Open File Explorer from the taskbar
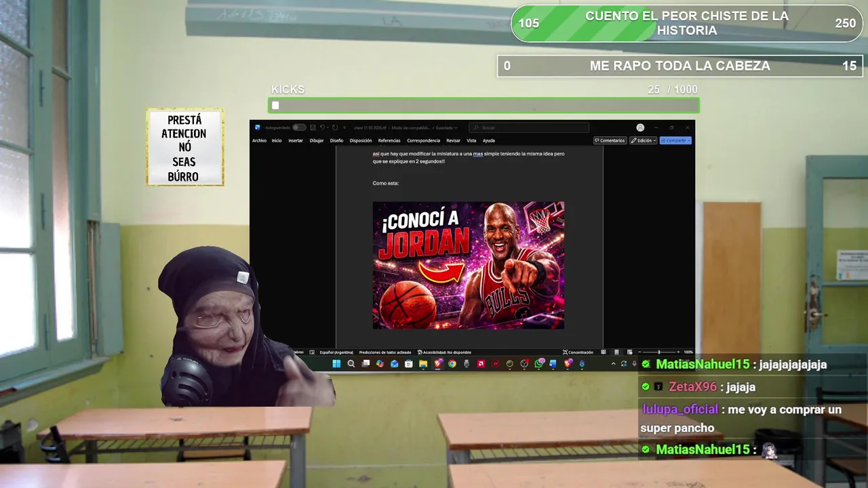 423,363
